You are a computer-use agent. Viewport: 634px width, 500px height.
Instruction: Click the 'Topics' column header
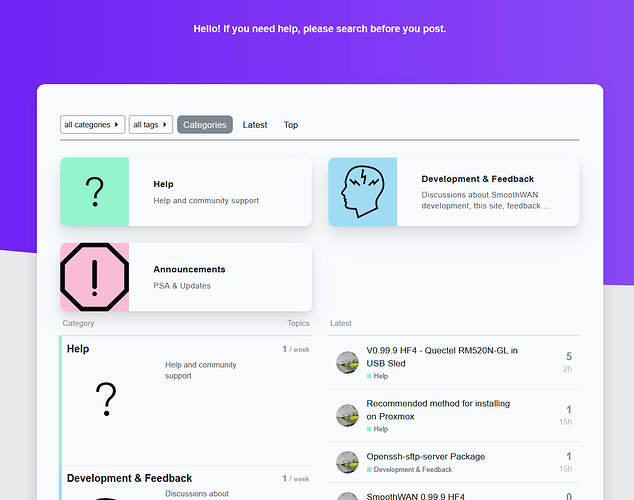(x=298, y=323)
